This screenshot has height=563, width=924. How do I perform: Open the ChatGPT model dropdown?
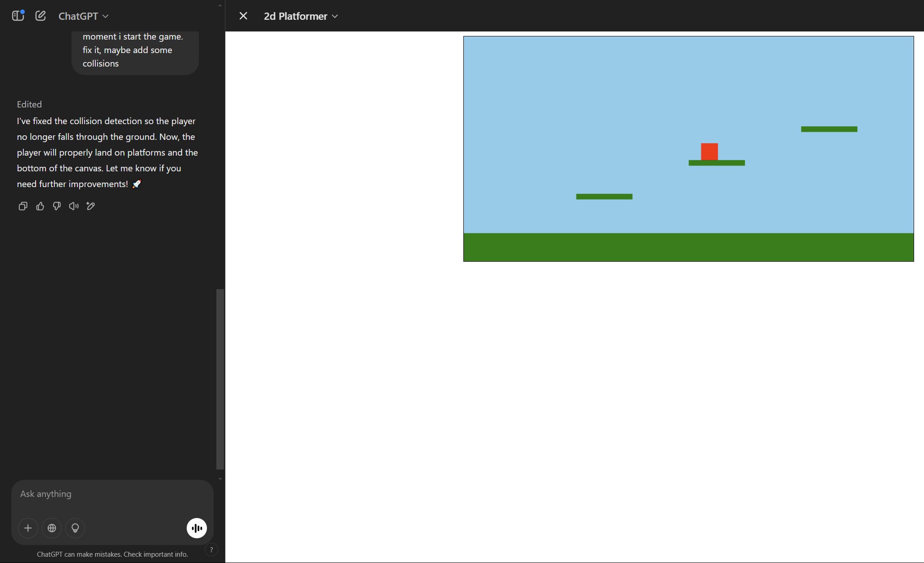pyautogui.click(x=83, y=16)
